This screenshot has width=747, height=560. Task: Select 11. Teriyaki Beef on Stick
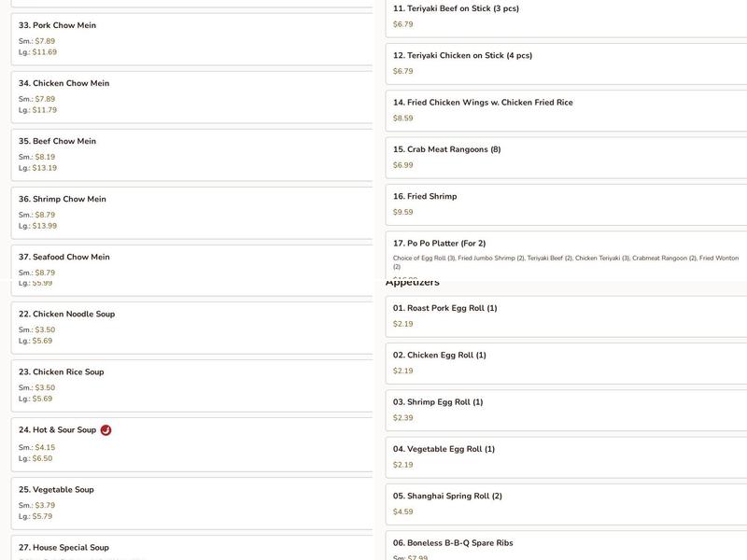coord(566,18)
